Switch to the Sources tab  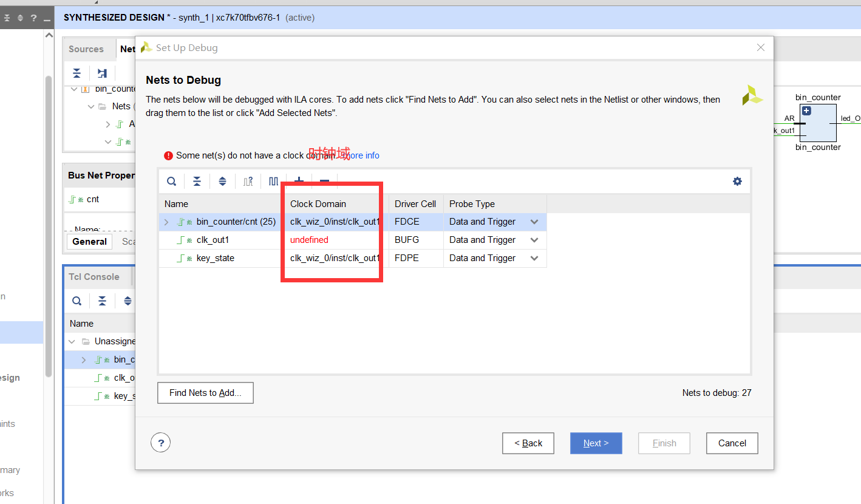pos(86,49)
